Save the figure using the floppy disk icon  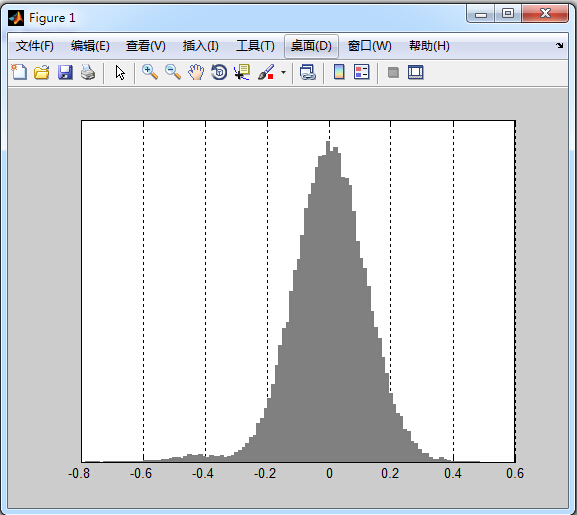pyautogui.click(x=65, y=72)
